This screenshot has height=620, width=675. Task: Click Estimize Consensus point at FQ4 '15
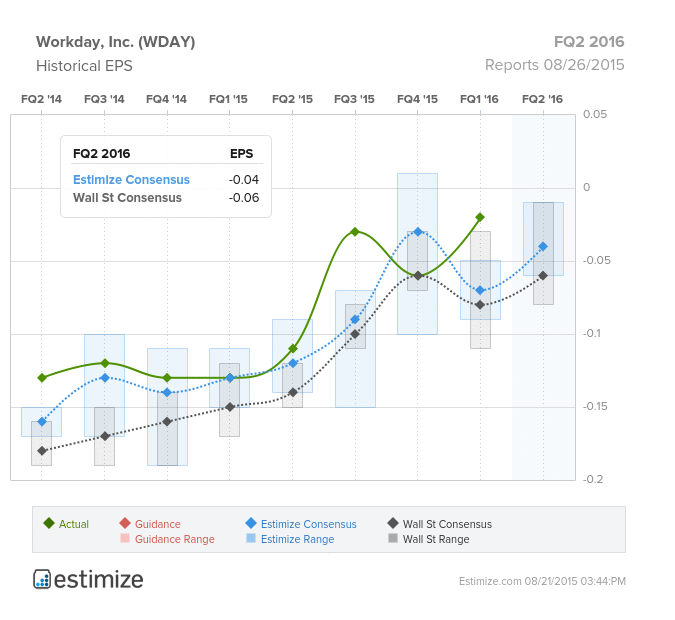(418, 232)
